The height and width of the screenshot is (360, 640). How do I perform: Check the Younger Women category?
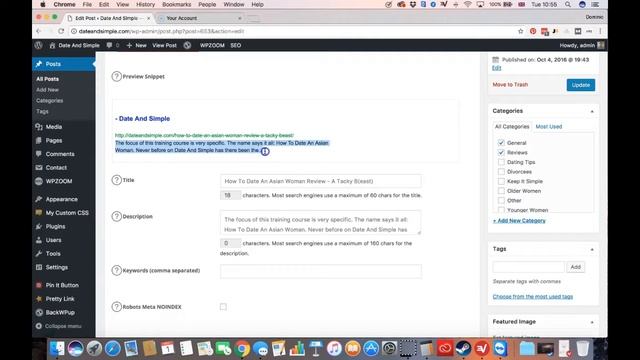point(501,210)
